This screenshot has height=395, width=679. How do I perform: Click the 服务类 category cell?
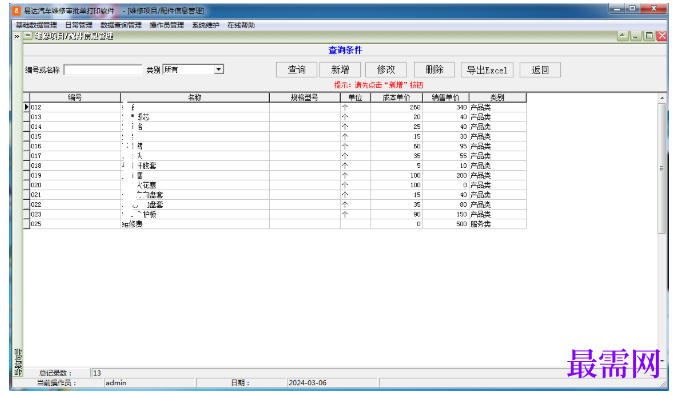[498, 224]
